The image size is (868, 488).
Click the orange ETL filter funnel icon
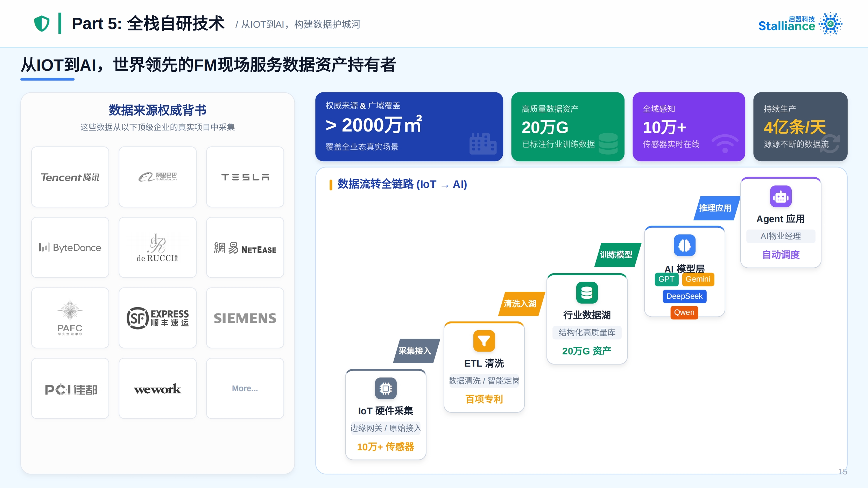click(x=484, y=341)
